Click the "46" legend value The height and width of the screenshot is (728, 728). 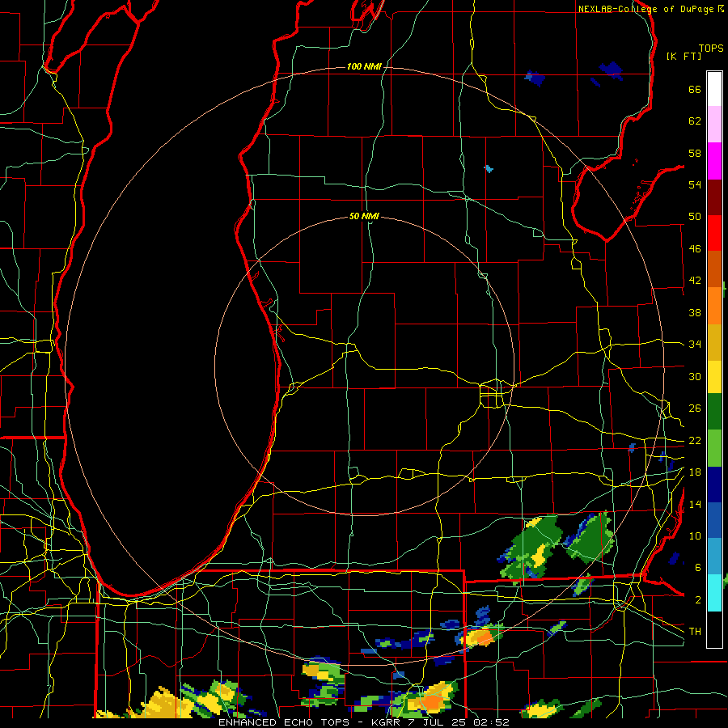coord(695,249)
